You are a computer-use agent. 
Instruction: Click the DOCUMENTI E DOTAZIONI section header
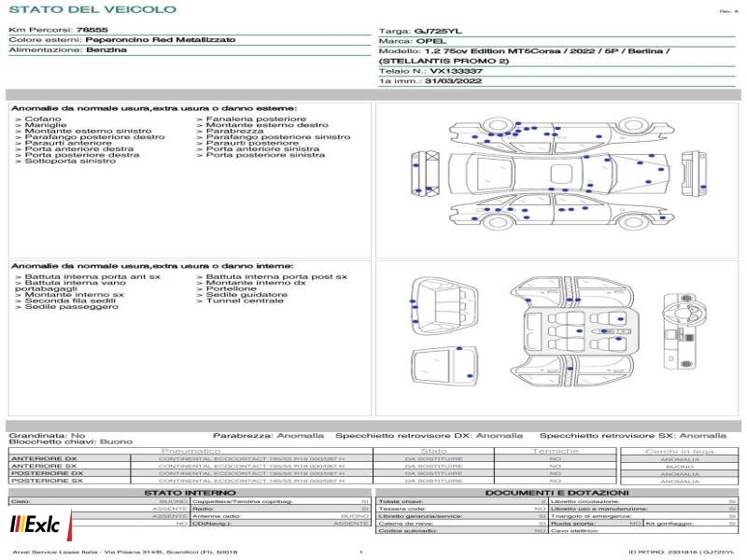tap(557, 493)
